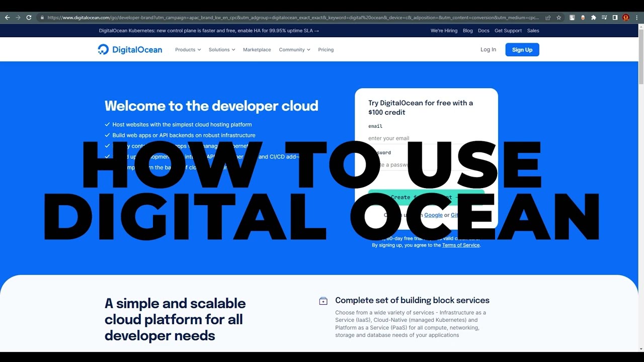
Task: Click 'Complete set of building block services' heading
Action: coord(412,300)
